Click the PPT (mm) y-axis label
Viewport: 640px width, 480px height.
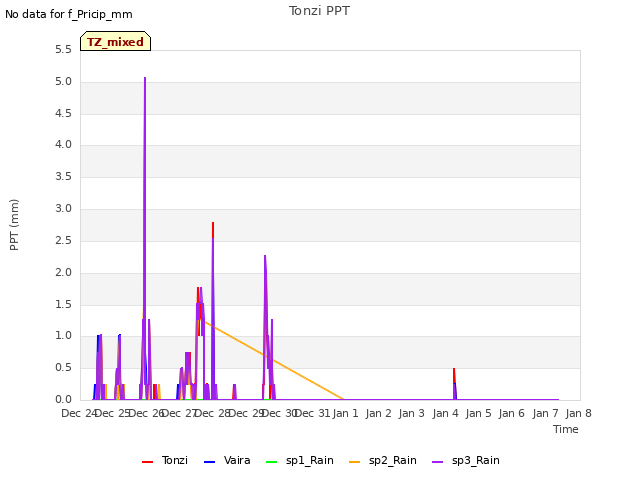(x=14, y=225)
